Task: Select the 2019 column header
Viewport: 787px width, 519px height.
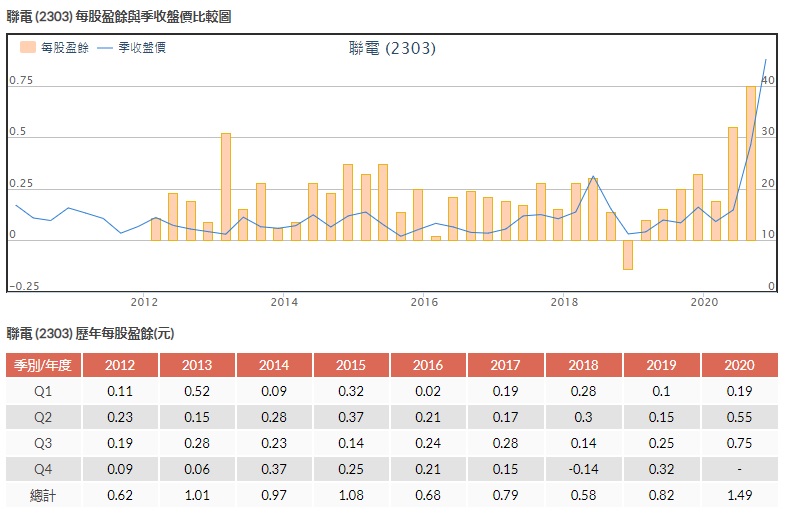Action: [x=661, y=365]
